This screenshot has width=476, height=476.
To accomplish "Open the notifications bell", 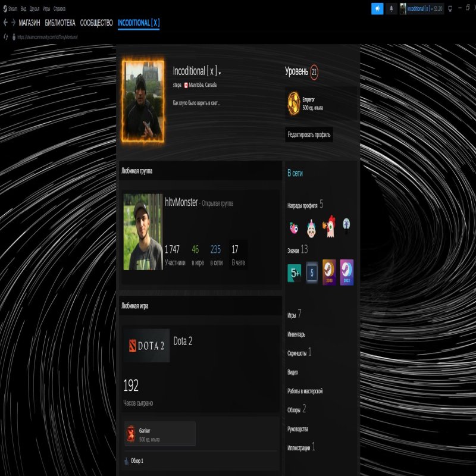I will (x=391, y=8).
